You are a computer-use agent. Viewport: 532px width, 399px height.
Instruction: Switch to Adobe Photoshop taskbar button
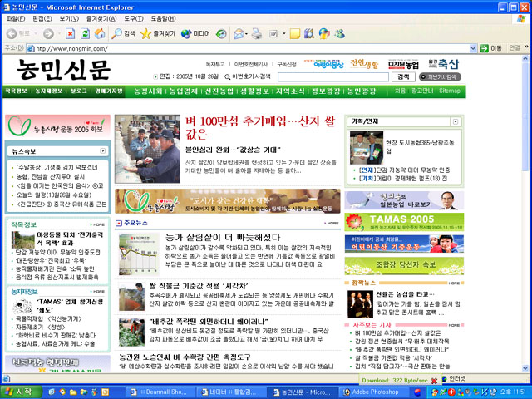(375, 392)
